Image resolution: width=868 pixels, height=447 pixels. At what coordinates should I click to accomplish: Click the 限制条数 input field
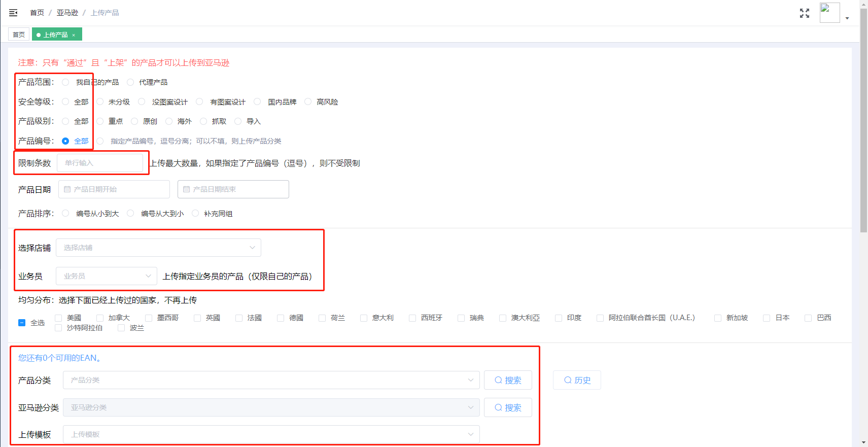click(100, 163)
